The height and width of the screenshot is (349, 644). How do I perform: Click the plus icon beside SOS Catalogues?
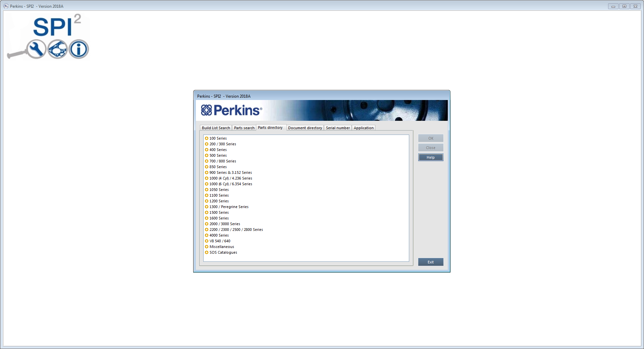click(x=207, y=252)
